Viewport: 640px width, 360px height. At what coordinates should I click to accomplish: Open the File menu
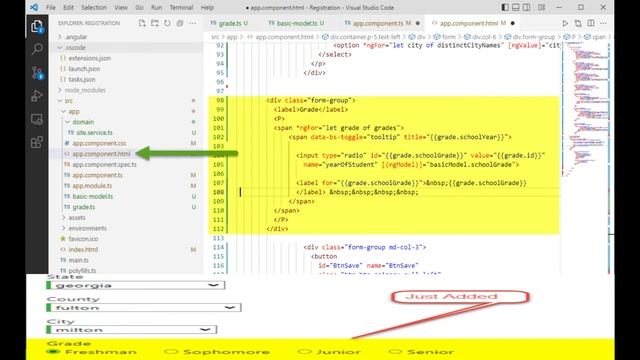pyautogui.click(x=51, y=7)
